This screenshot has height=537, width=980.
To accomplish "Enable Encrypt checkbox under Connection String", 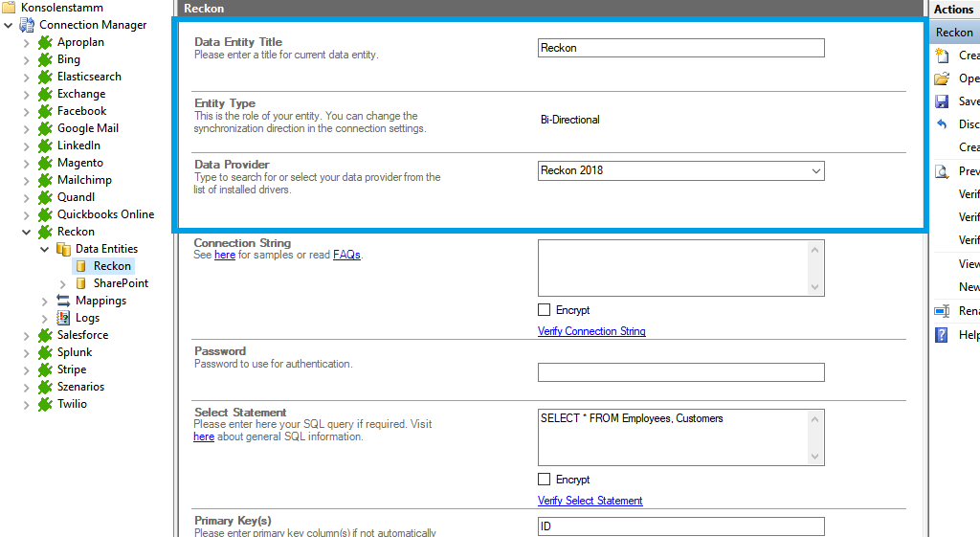I will pos(545,310).
